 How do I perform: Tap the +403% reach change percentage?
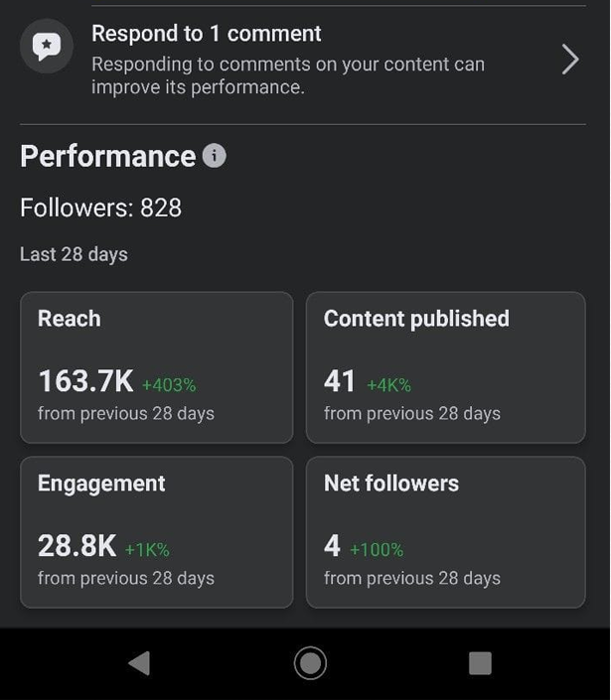click(169, 385)
